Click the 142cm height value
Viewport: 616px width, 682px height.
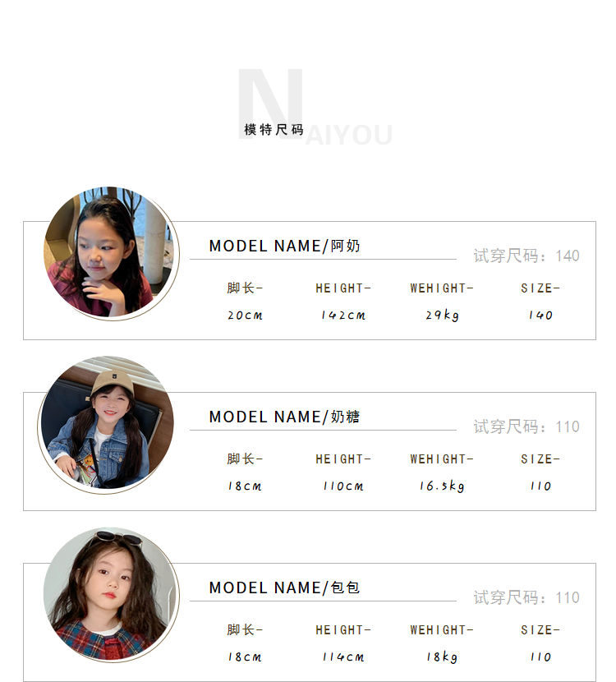[343, 316]
